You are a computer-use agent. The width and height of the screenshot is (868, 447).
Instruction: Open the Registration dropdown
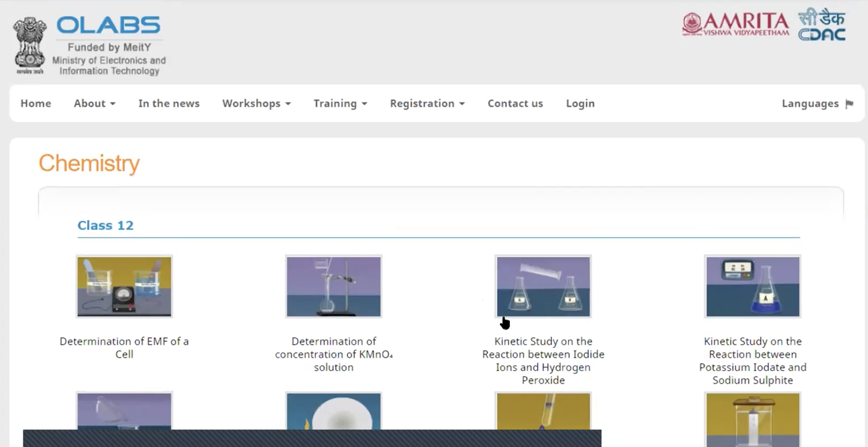click(427, 103)
